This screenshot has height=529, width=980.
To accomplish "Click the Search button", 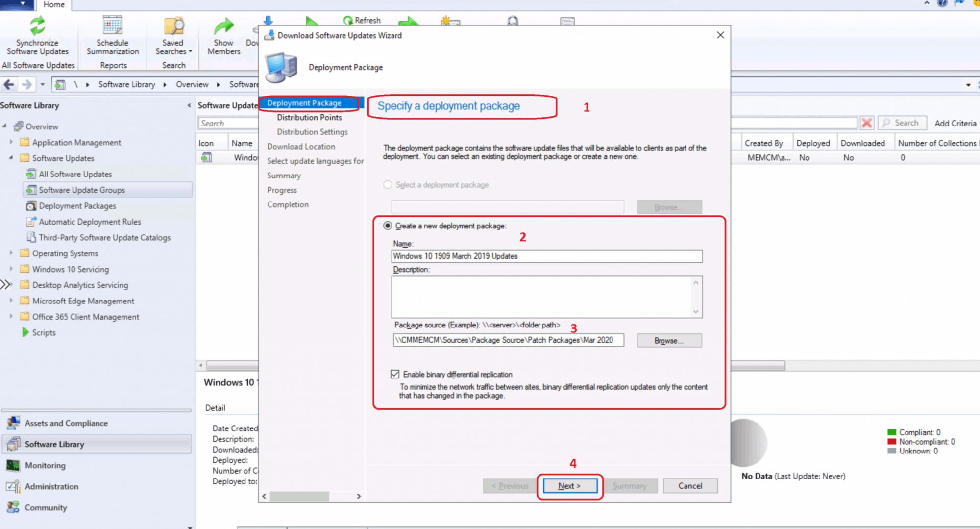I will pos(902,123).
